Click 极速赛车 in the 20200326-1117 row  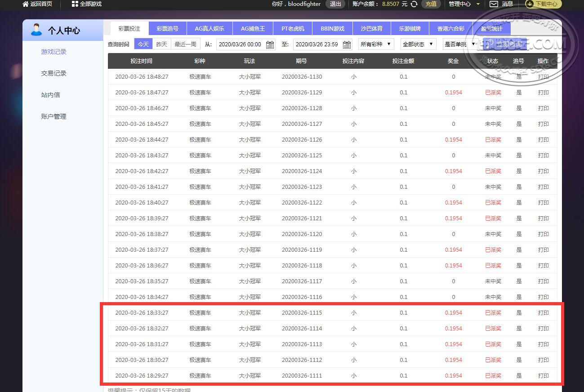point(200,281)
